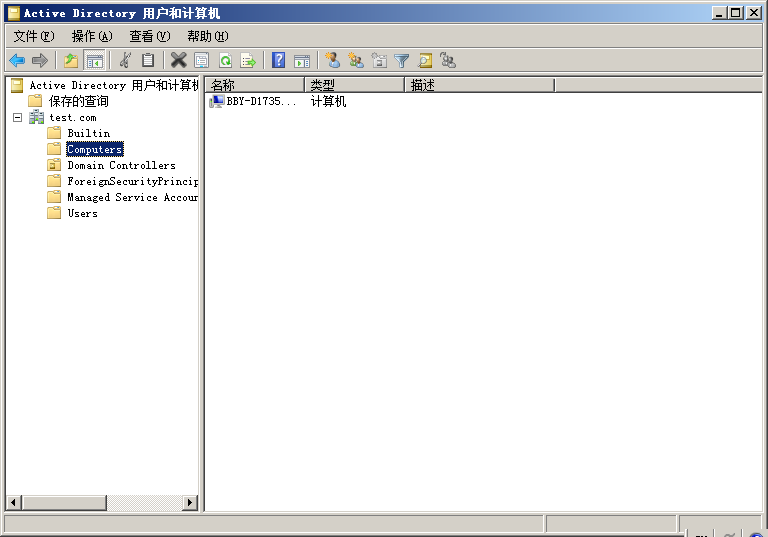Click the tree pane left scroll arrow

point(13,502)
